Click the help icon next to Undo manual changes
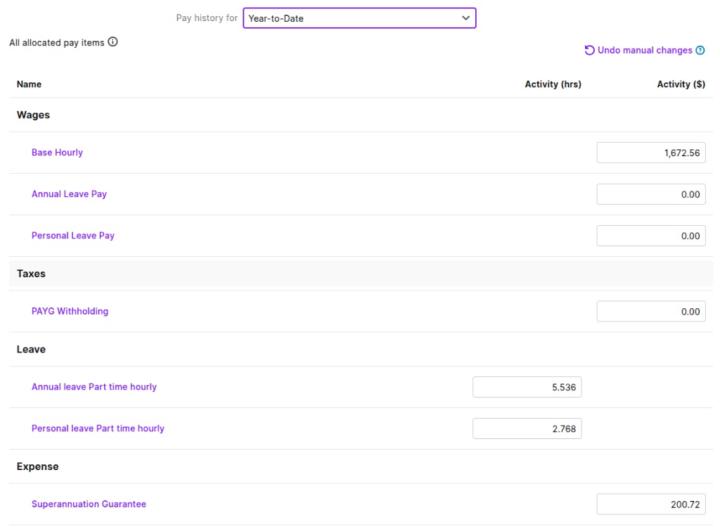720x527 pixels. pos(700,50)
